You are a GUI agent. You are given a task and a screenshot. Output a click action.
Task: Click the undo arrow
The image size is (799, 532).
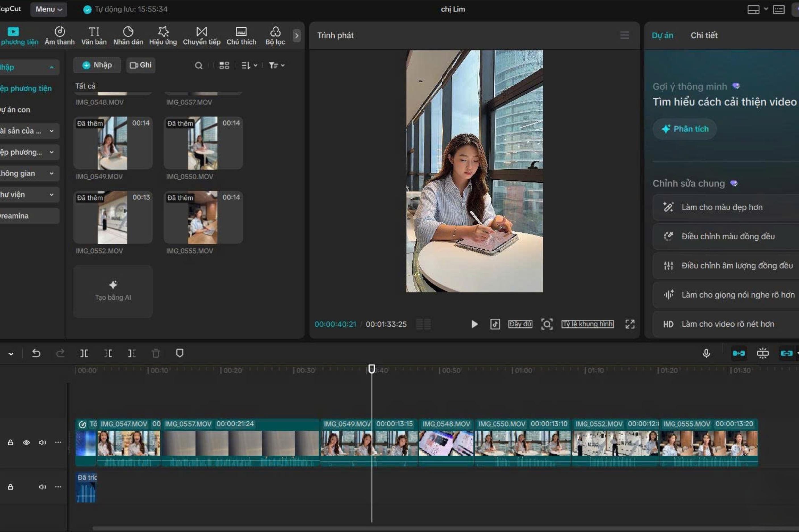(x=36, y=354)
